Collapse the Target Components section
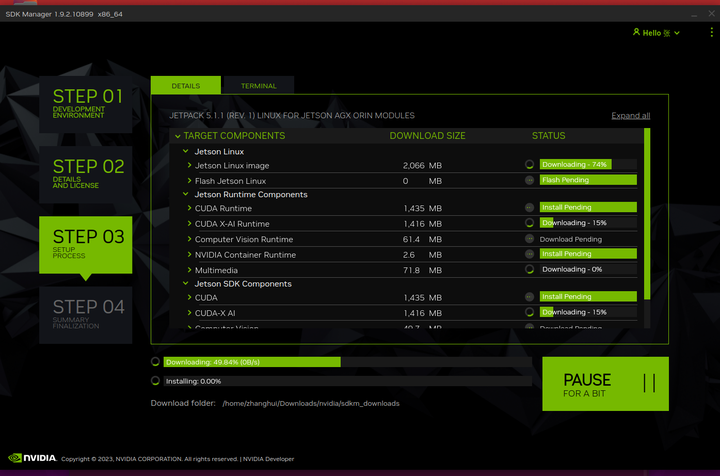 click(178, 136)
